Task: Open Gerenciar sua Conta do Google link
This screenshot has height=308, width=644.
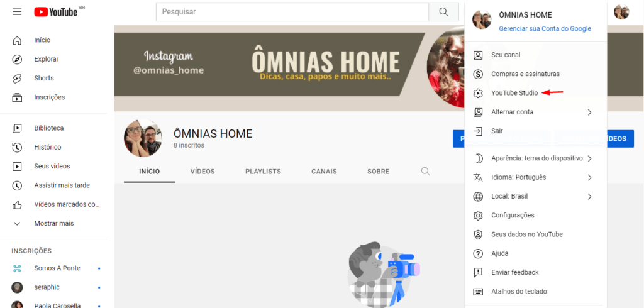Action: pyautogui.click(x=545, y=29)
